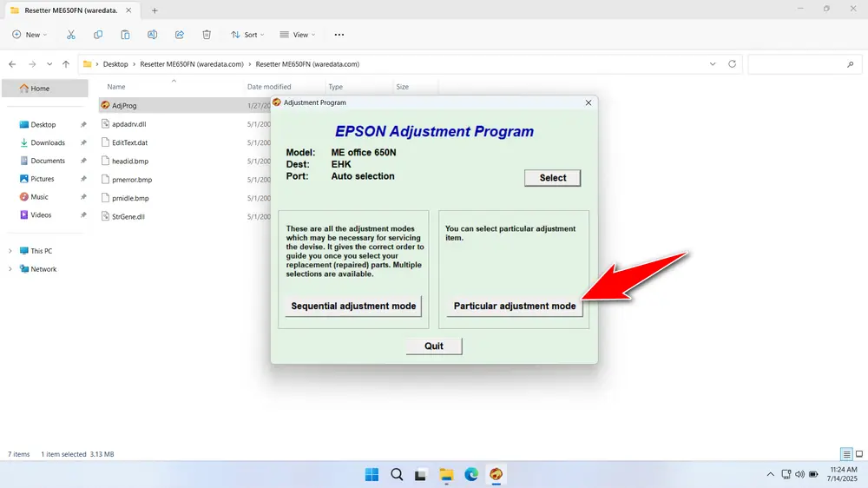Switch to large thumbnails view icon

[x=859, y=454]
